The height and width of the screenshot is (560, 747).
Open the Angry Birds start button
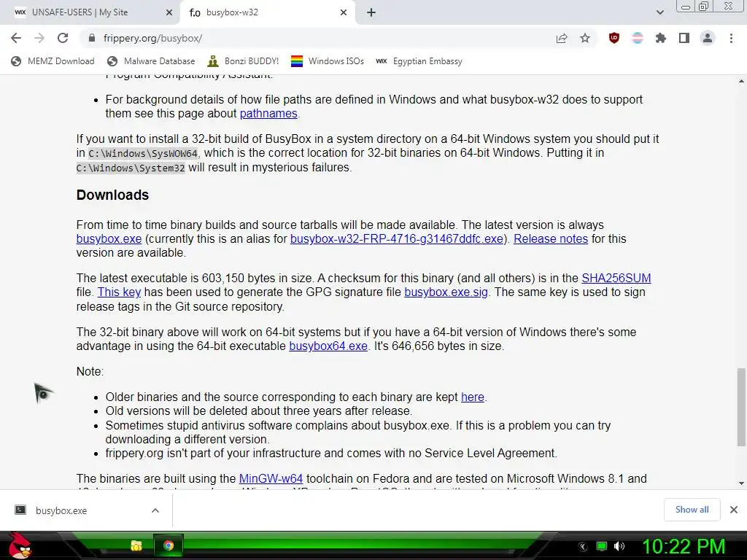pyautogui.click(x=20, y=545)
